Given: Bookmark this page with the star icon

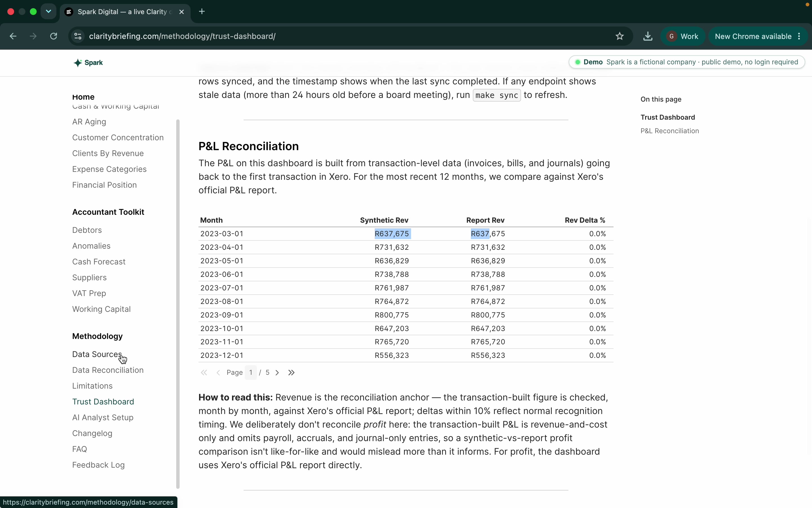Looking at the screenshot, I should 619,36.
